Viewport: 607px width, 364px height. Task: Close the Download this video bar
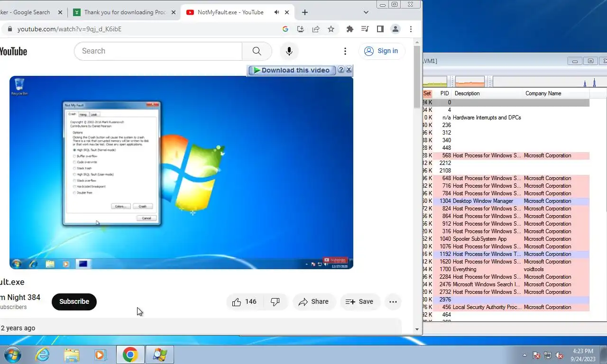[x=349, y=70]
